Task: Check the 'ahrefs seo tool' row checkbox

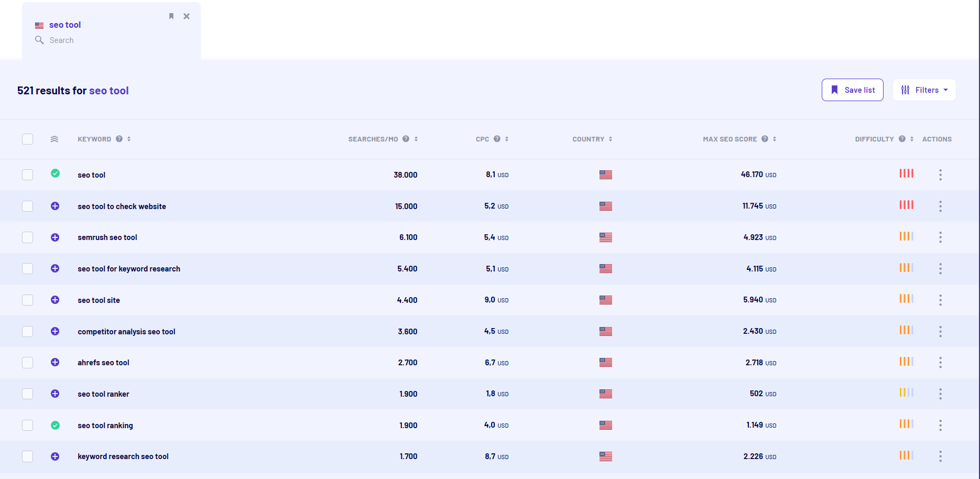Action: (27, 362)
